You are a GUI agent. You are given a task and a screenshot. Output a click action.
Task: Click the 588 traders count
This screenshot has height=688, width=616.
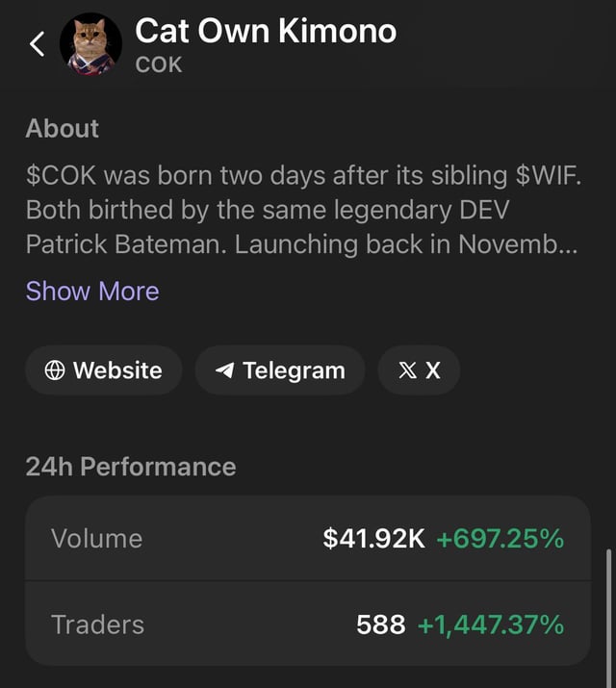pos(380,624)
